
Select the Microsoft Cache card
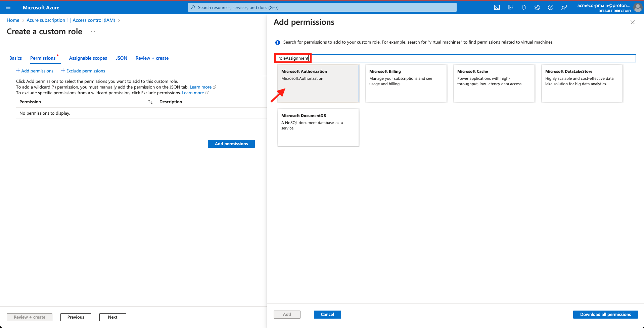point(494,84)
